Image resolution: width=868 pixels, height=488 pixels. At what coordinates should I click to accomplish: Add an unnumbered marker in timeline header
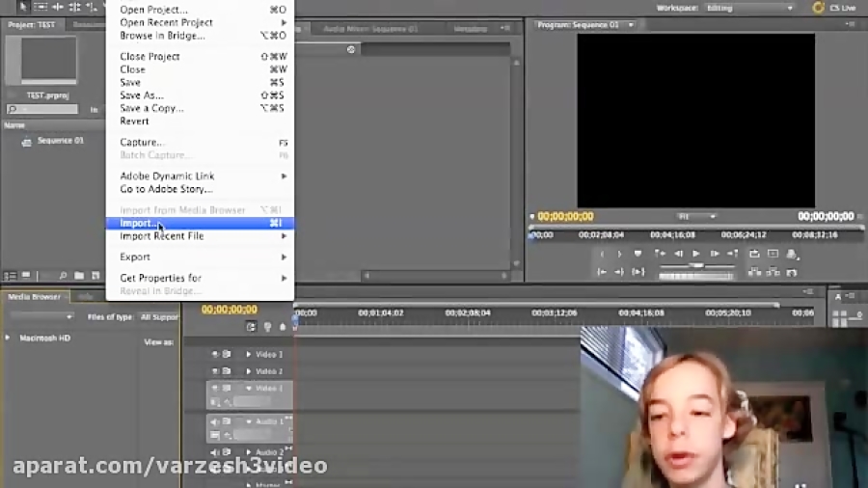coord(283,327)
